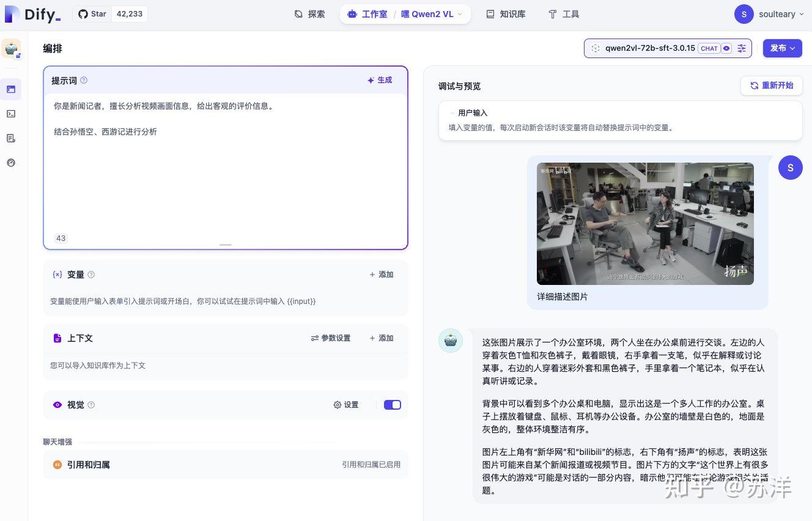Open the API access panel from the sidebar
The image size is (812, 521).
pyautogui.click(x=12, y=114)
